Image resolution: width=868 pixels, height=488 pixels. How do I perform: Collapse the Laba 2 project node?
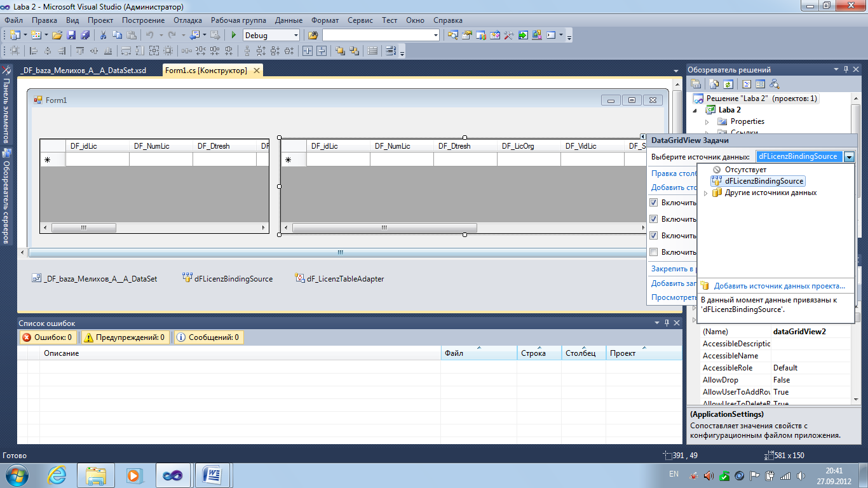coord(695,110)
